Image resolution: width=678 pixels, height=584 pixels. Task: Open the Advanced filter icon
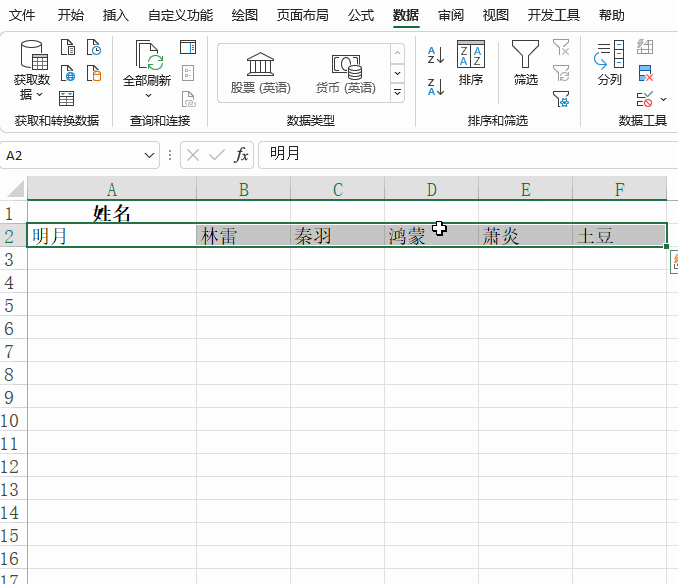[x=561, y=99]
